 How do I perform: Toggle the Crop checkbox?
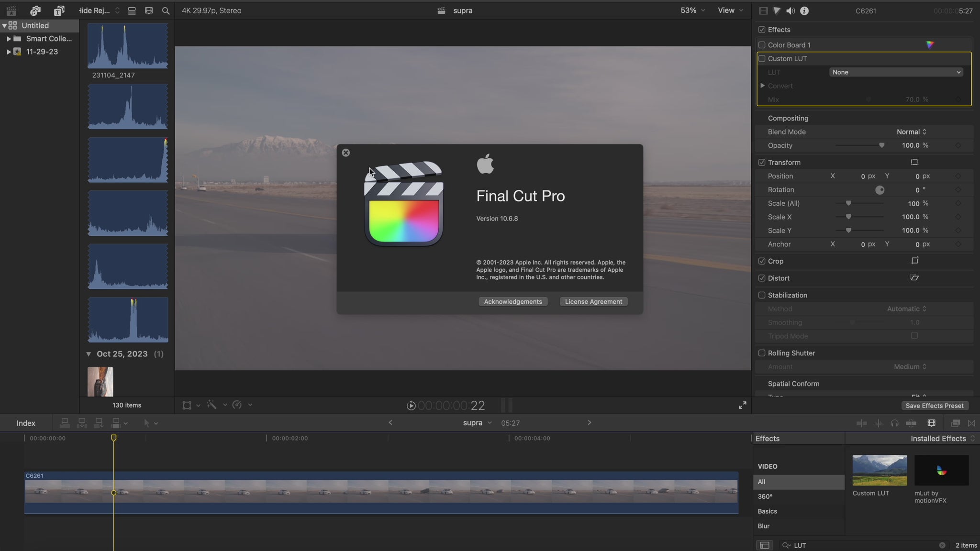pos(762,261)
